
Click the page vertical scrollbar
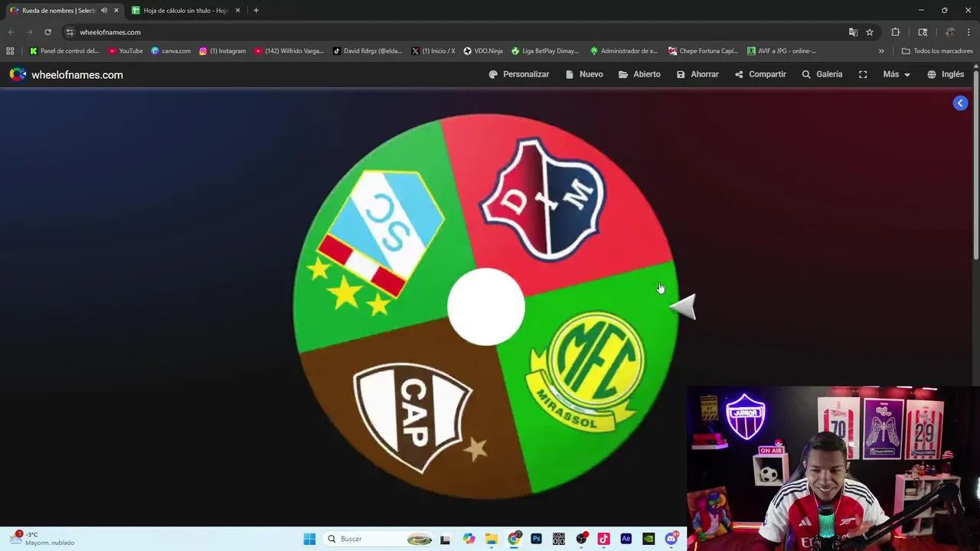coord(976,165)
